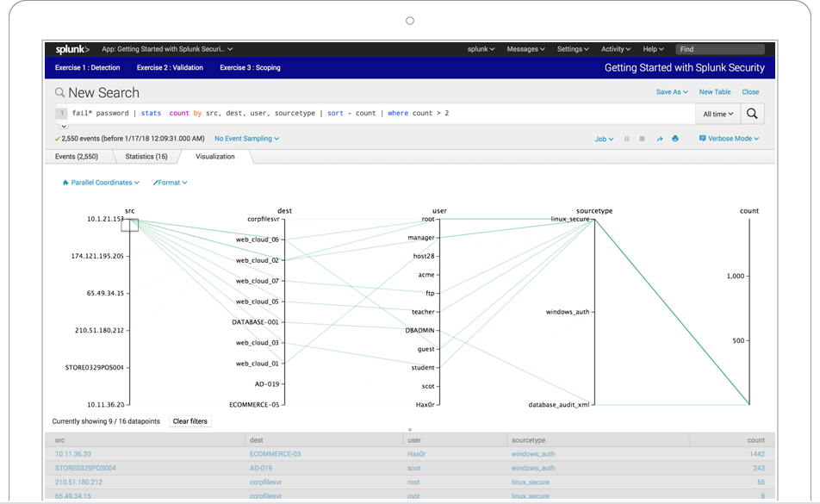Click the Find input field

point(719,49)
